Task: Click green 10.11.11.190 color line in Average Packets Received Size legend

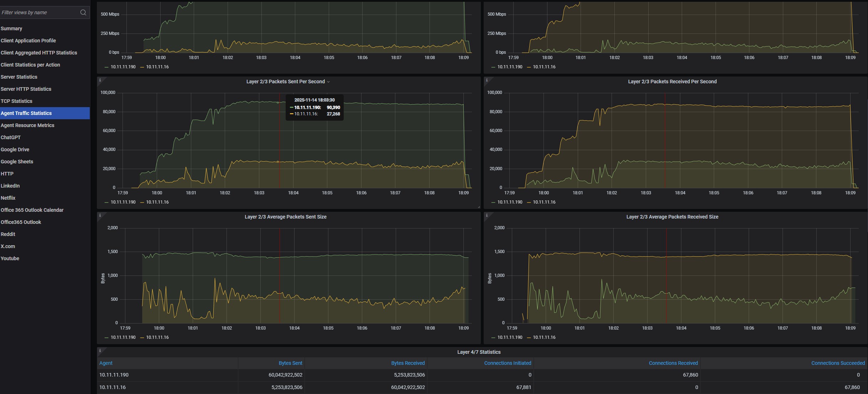Action: (x=493, y=337)
